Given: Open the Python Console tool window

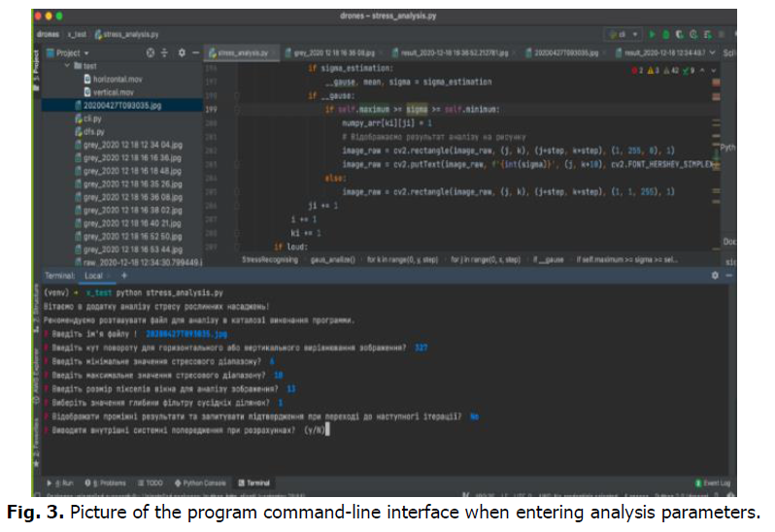Looking at the screenshot, I should (x=203, y=482).
